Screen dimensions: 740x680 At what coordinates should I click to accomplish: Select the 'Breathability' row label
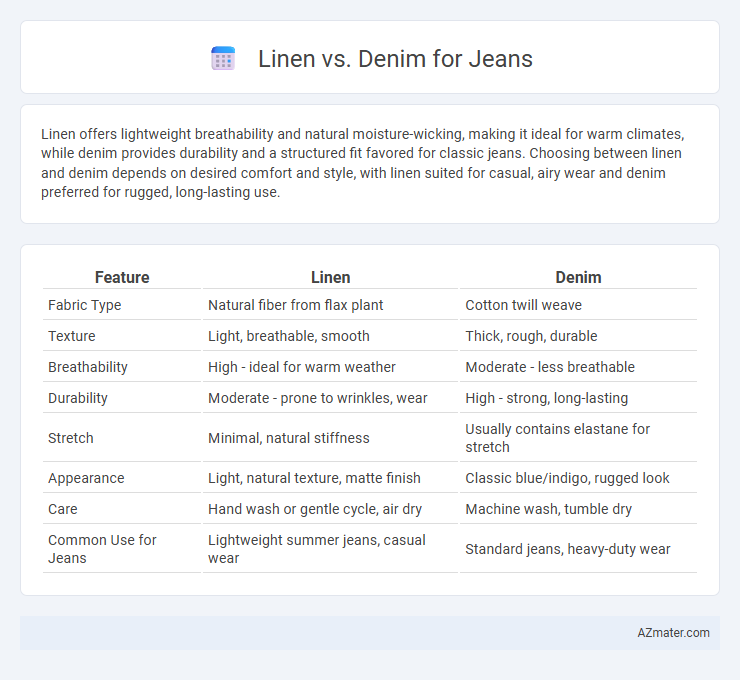pos(88,367)
